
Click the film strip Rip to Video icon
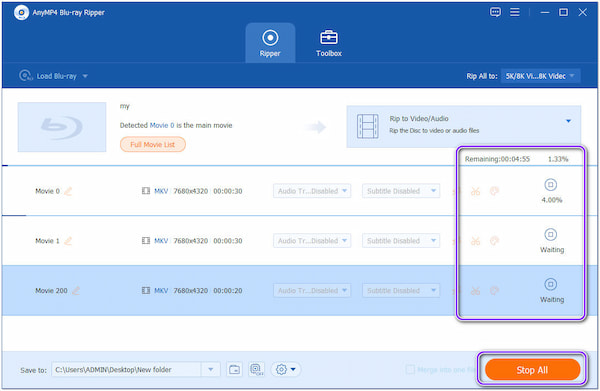[x=367, y=126]
